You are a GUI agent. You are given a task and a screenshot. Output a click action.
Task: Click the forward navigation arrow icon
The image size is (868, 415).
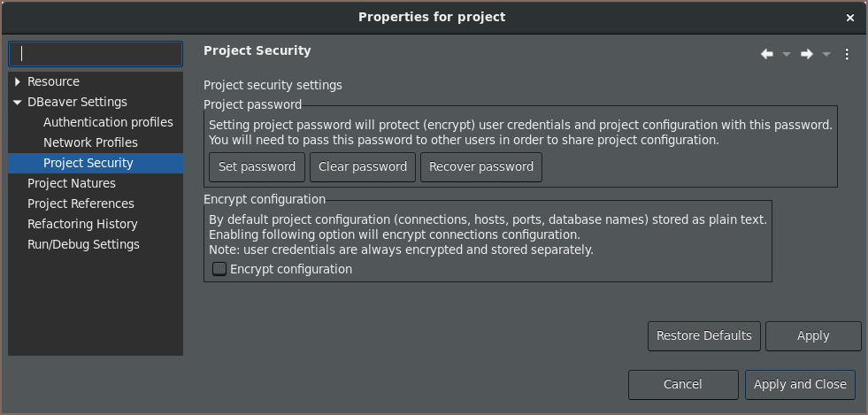(807, 54)
